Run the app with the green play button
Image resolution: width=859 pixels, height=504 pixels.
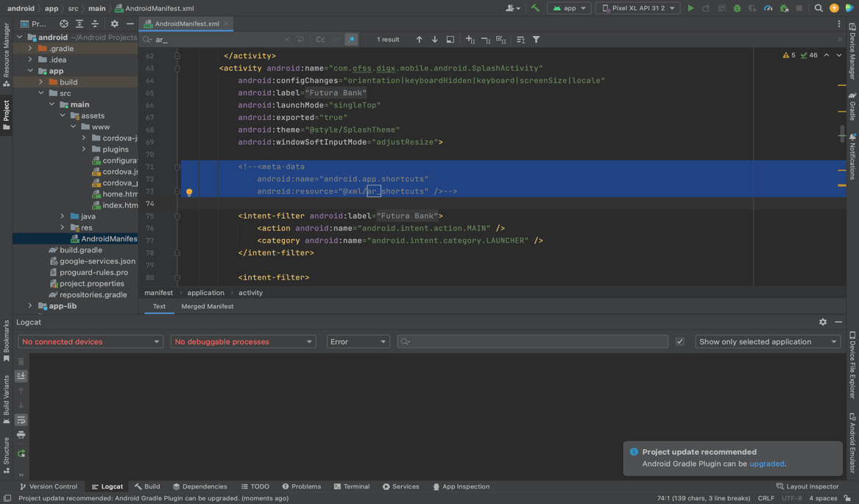690,8
